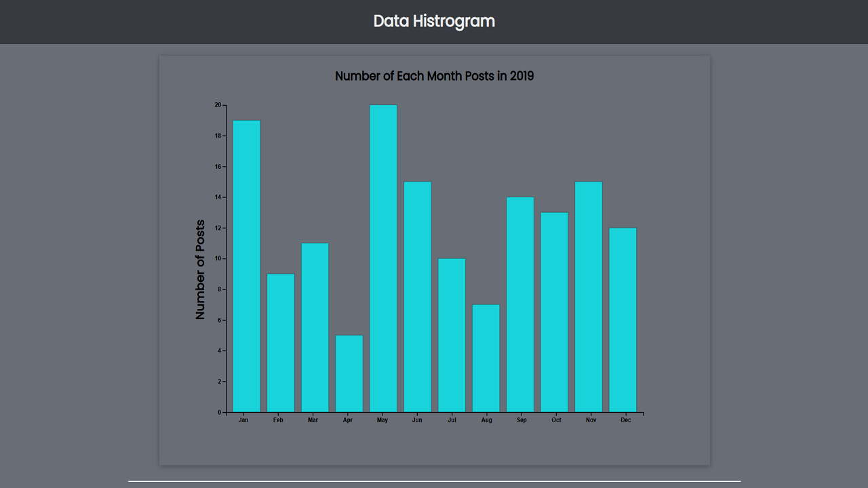This screenshot has height=488, width=868.
Task: Click the y-axis tick label '20'
Action: 218,105
